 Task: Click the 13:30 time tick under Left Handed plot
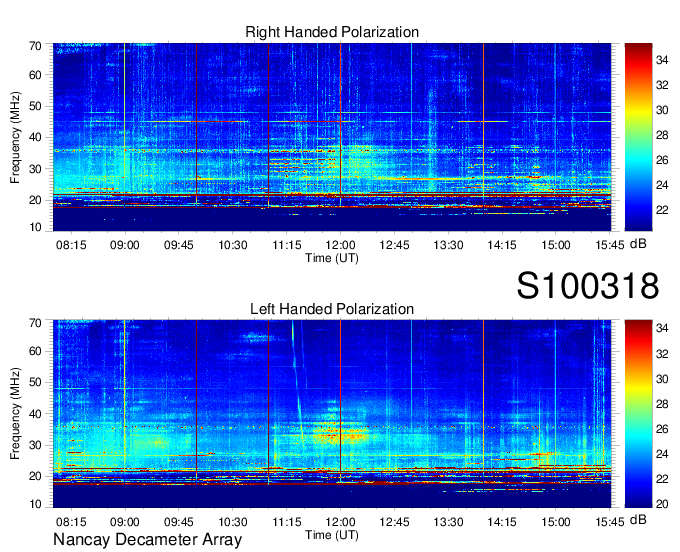point(448,522)
